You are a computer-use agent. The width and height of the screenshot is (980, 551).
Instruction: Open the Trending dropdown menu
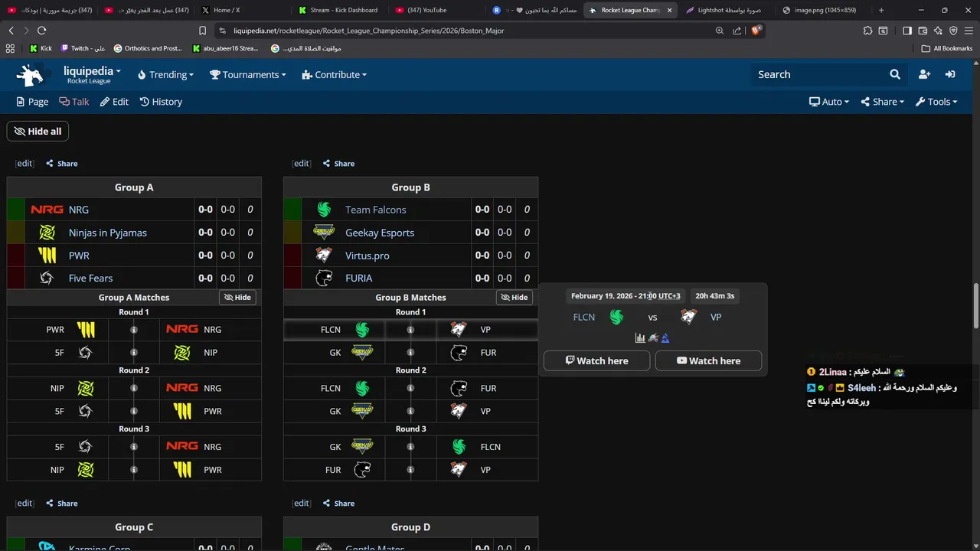[165, 74]
